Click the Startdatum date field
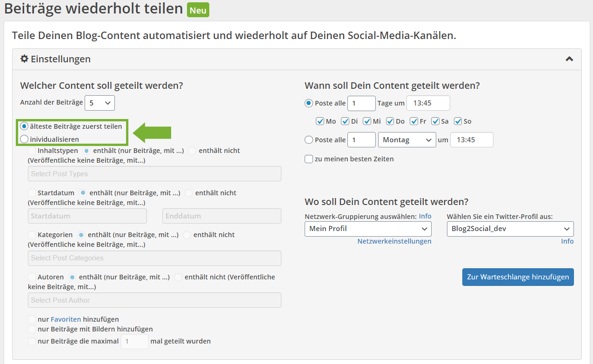593x364 pixels. (x=87, y=216)
